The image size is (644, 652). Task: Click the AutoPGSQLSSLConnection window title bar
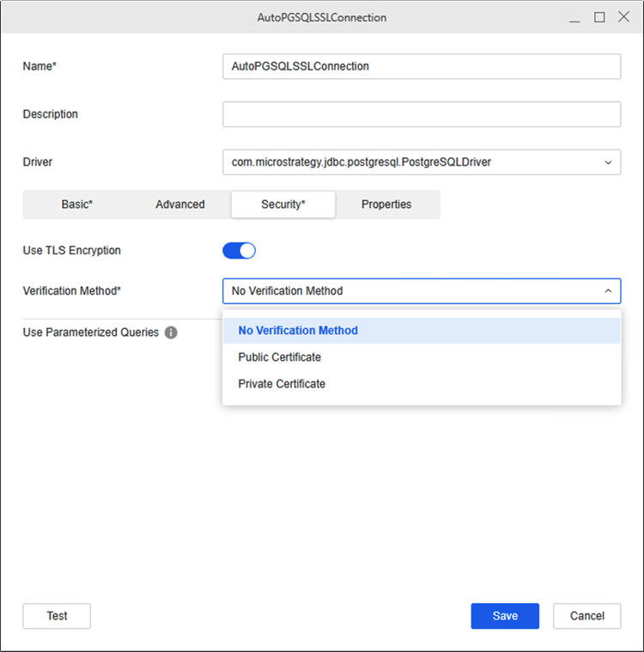pos(321,17)
